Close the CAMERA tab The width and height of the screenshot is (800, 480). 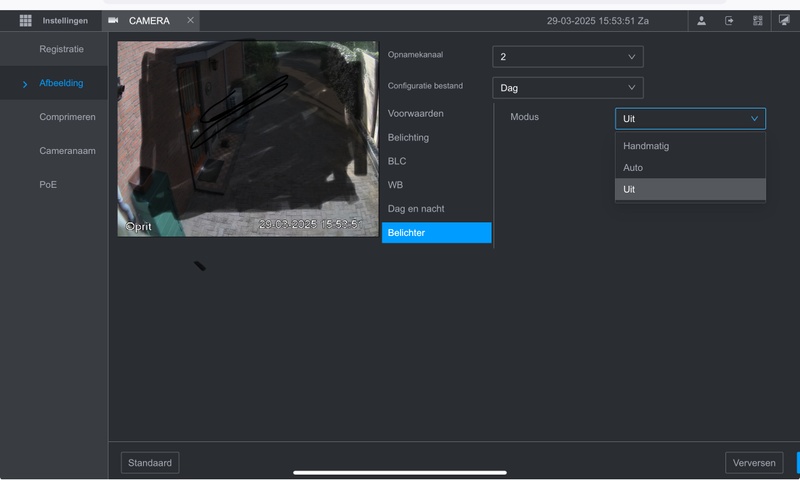pyautogui.click(x=190, y=20)
